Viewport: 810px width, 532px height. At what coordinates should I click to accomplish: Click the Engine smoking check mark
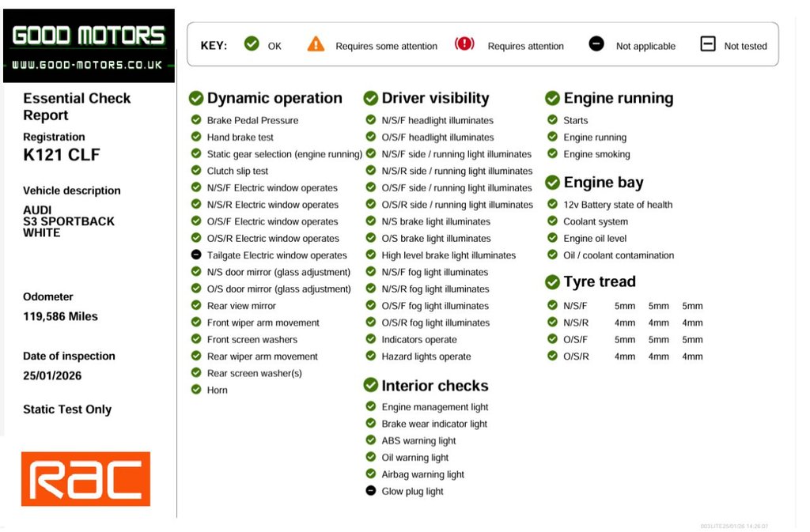coord(552,154)
